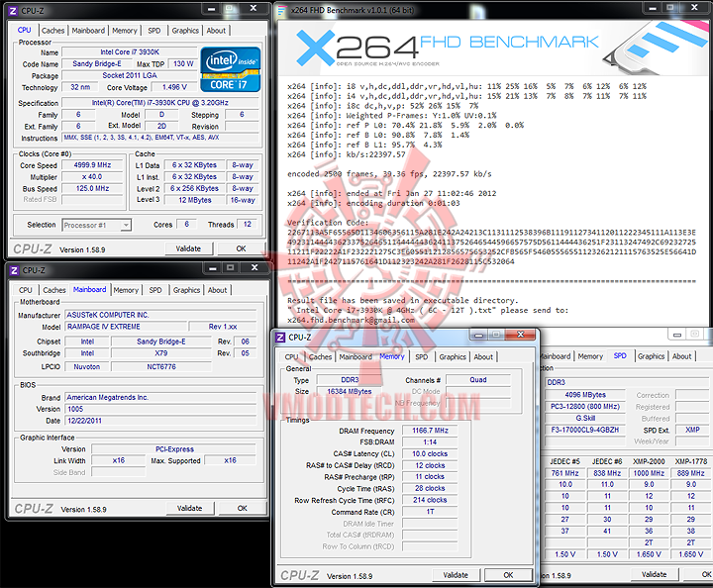Click the Core Voltage value 1.496 V
713x588 pixels.
click(174, 87)
